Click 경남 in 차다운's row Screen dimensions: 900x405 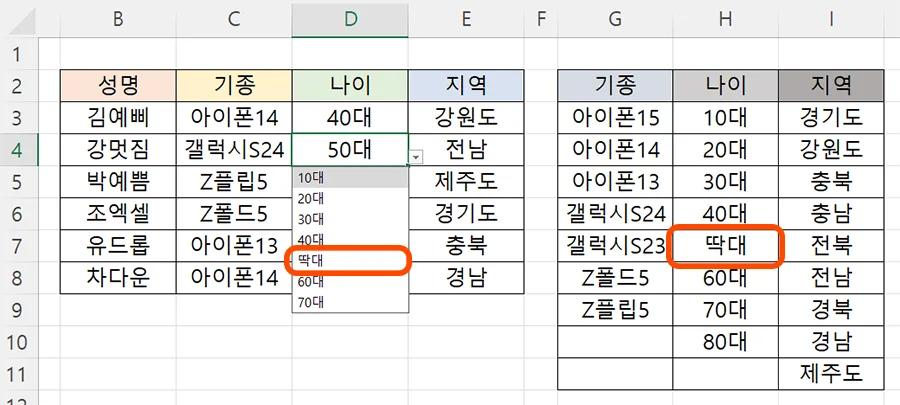click(466, 278)
